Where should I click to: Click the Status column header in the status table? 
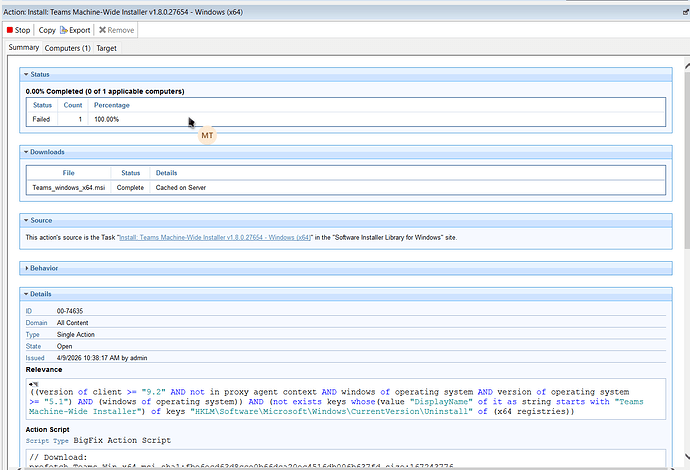[42, 105]
